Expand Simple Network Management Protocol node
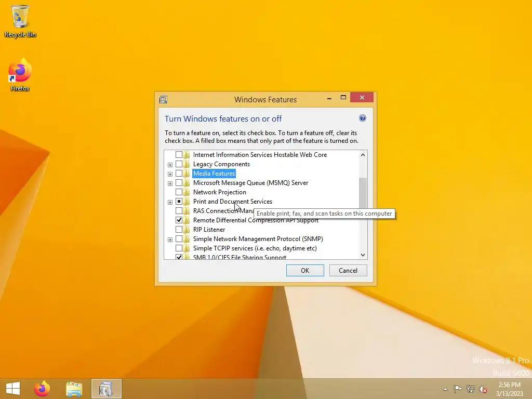Viewport: 532px width, 399px height. click(170, 240)
